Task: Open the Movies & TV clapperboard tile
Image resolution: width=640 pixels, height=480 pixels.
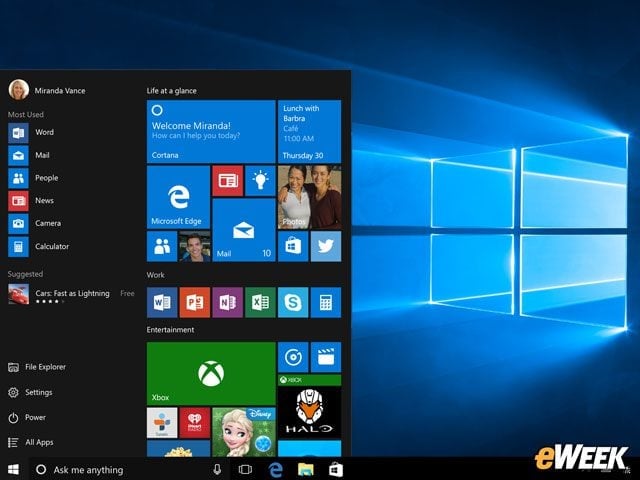Action: [326, 357]
